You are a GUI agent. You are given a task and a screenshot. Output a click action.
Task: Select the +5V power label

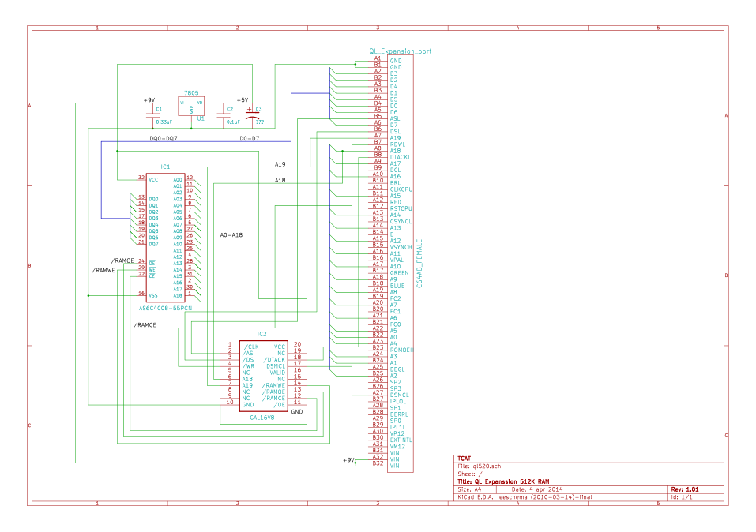[x=242, y=99]
